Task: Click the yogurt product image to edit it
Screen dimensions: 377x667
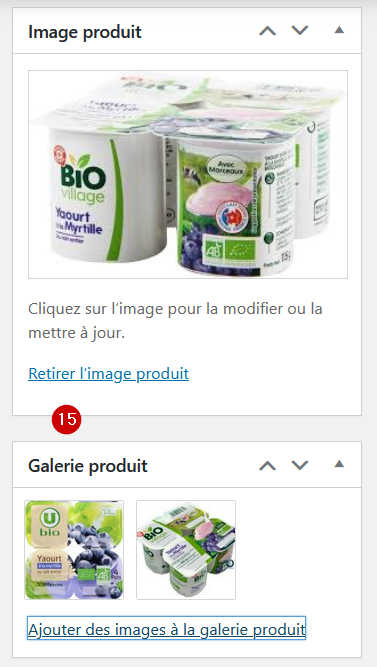Action: click(188, 174)
